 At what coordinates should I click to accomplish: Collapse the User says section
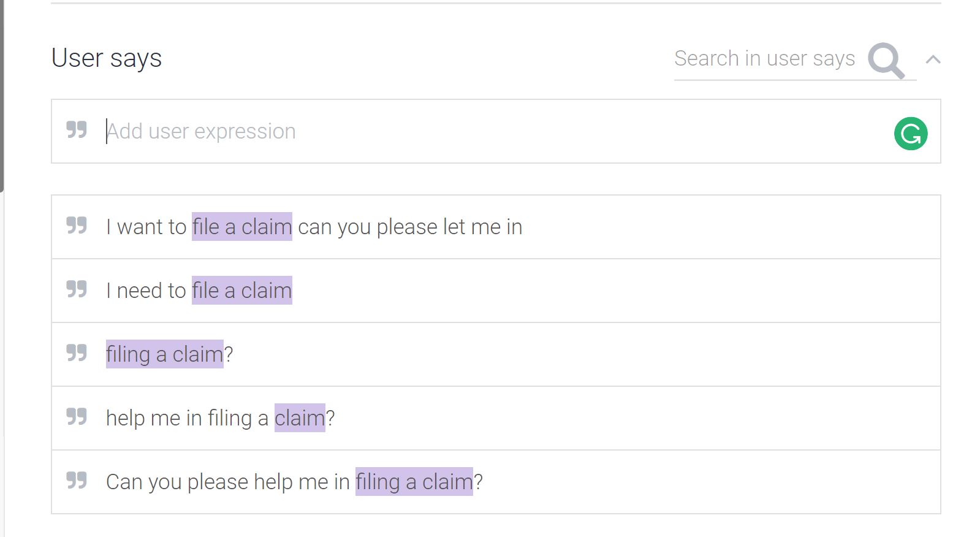[933, 59]
